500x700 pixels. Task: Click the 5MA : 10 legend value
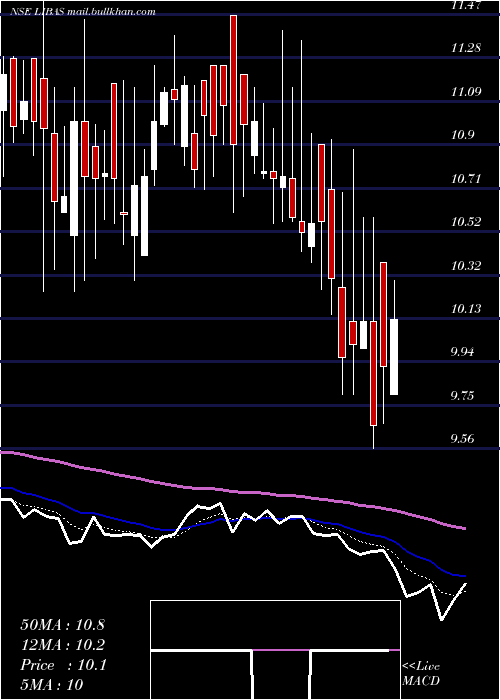(x=52, y=684)
